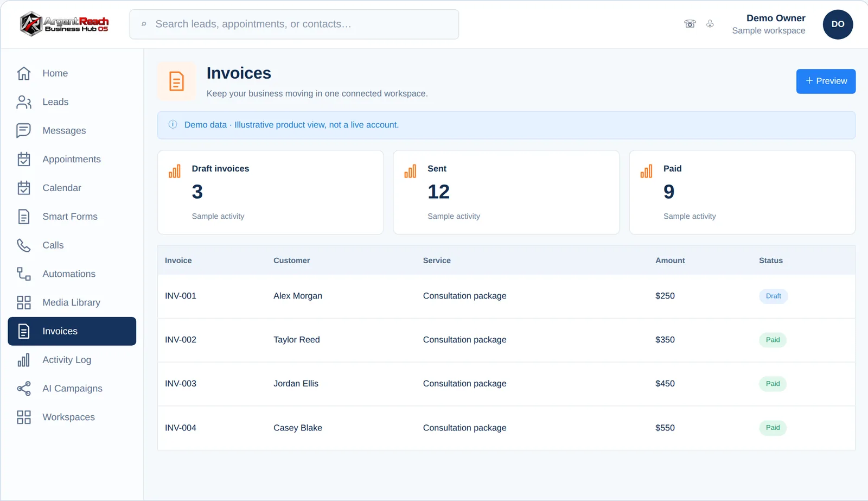Click the ArgentReach Business Hub logo

(x=64, y=24)
